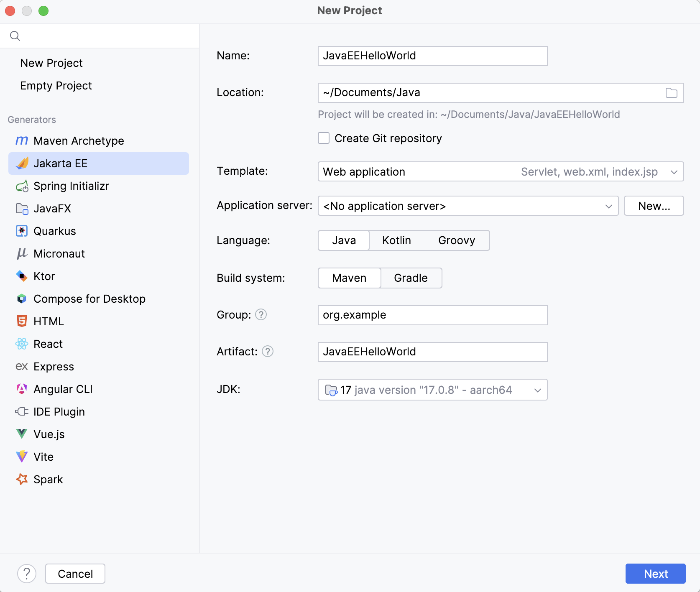The image size is (700, 592).
Task: Expand the Application server dropdown
Action: point(468,206)
